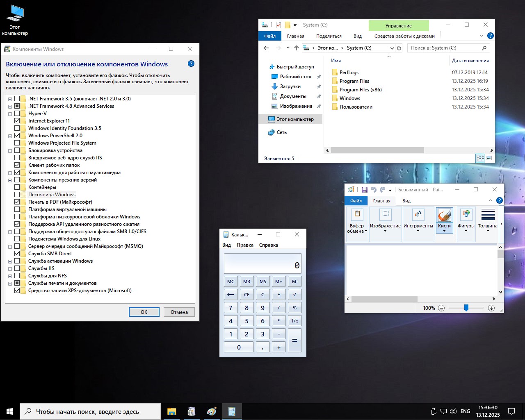The height and width of the screenshot is (420, 525).
Task: Open the Толщина dropdown in Paint
Action: click(487, 219)
